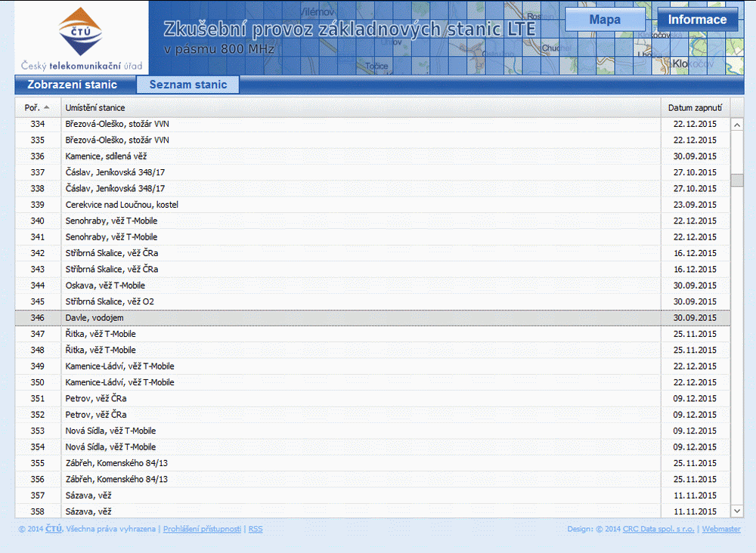
Task: Select row 356 Zábřeh, Komenského 84/13
Action: pos(373,479)
